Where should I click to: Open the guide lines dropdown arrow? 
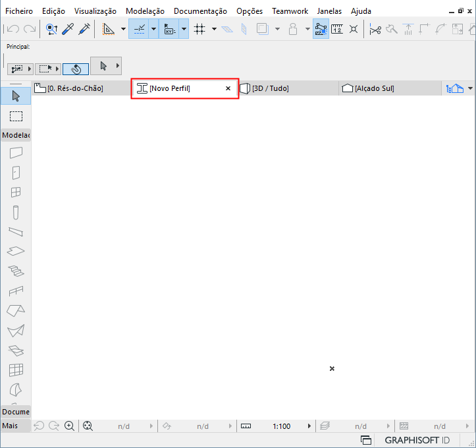123,29
